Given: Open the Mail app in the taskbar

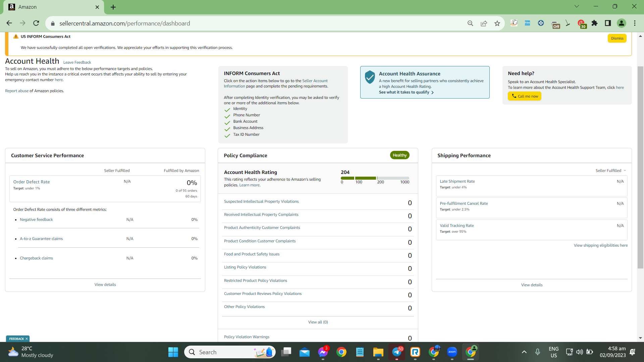Looking at the screenshot, I should 305,352.
